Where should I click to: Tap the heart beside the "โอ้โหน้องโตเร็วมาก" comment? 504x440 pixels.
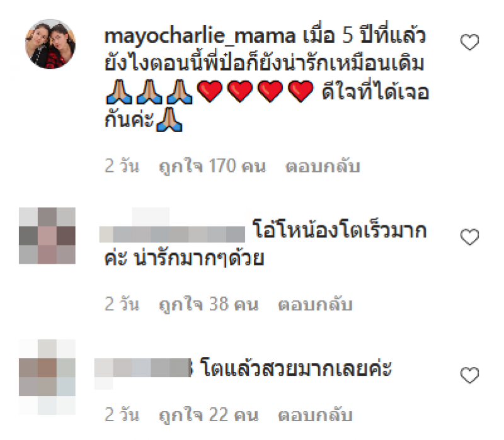469,237
